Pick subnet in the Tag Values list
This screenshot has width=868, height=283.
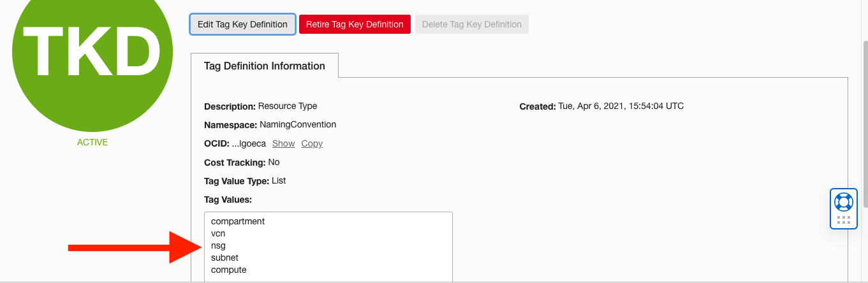[224, 258]
